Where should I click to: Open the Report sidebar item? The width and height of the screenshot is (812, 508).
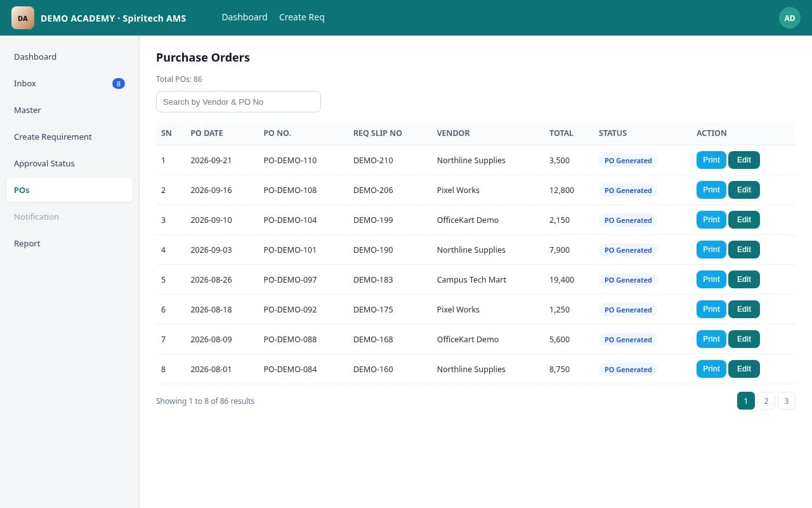(70, 243)
